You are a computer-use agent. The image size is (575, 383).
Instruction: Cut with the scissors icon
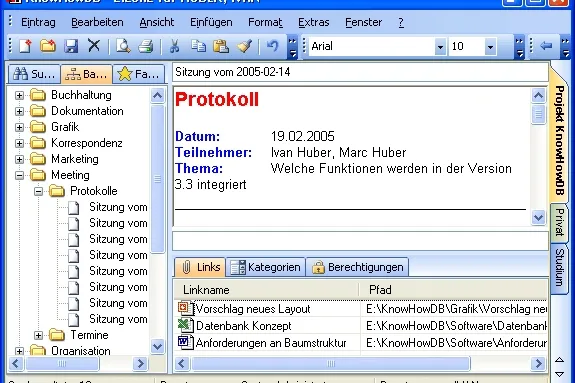tap(175, 46)
